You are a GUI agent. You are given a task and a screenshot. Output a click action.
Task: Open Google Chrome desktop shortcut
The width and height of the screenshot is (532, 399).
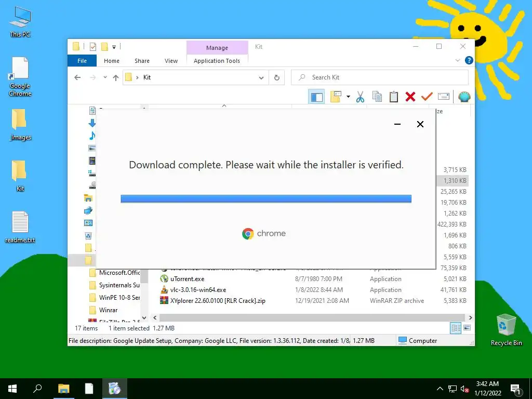[20, 77]
